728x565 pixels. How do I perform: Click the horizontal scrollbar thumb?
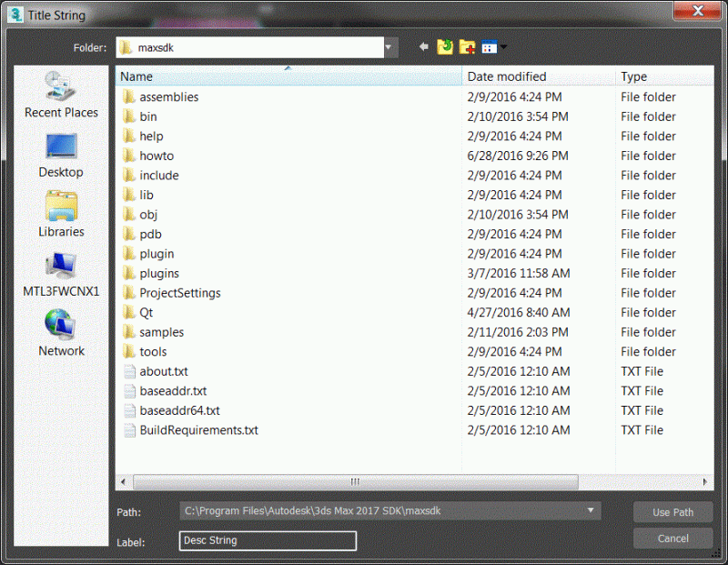[354, 481]
